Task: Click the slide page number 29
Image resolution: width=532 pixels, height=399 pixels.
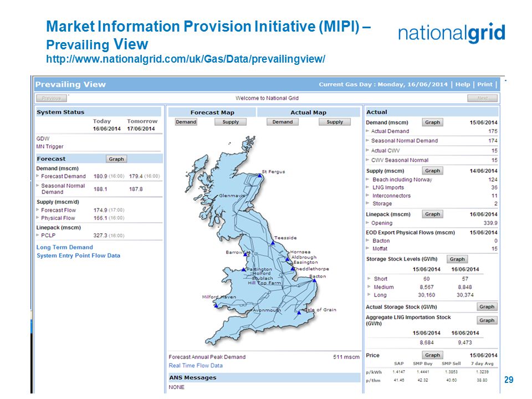Action: pyautogui.click(x=509, y=380)
